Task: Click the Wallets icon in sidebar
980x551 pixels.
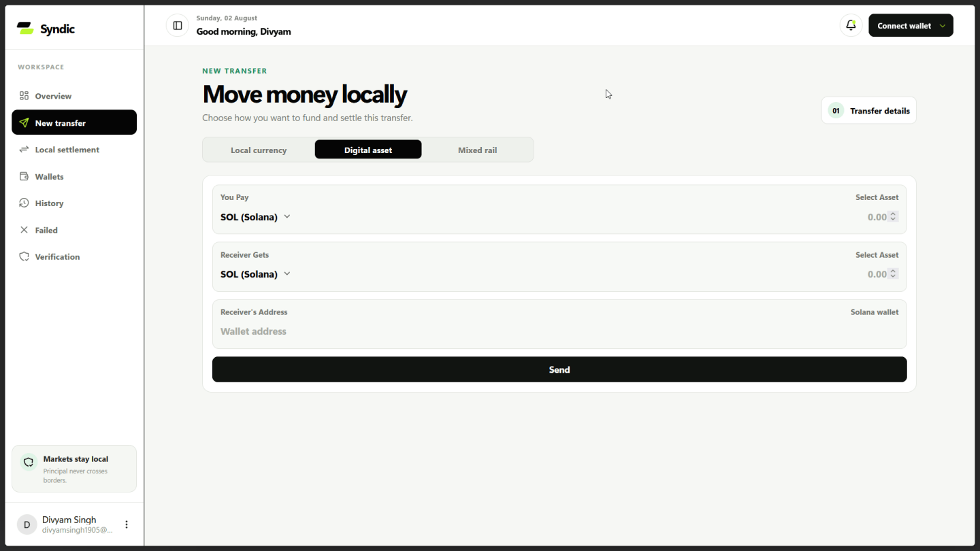Action: tap(24, 177)
